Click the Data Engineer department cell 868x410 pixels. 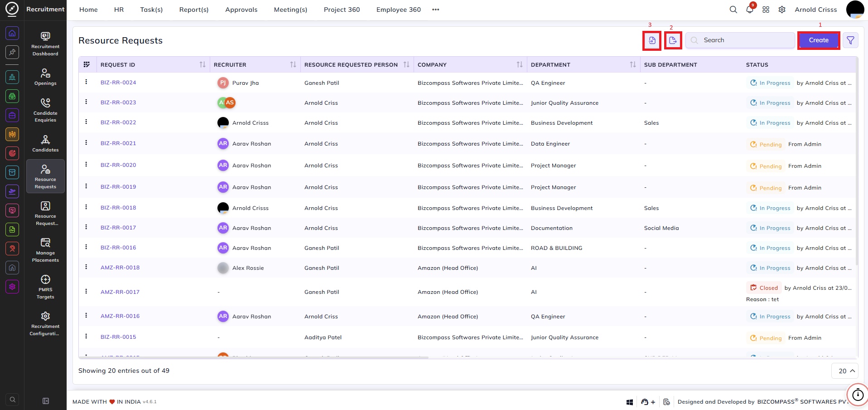pos(550,144)
